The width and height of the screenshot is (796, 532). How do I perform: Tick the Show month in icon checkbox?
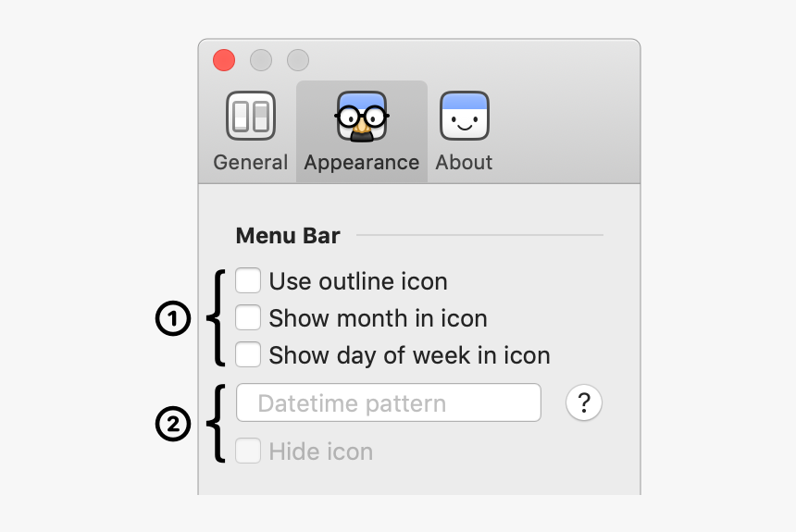pos(248,318)
